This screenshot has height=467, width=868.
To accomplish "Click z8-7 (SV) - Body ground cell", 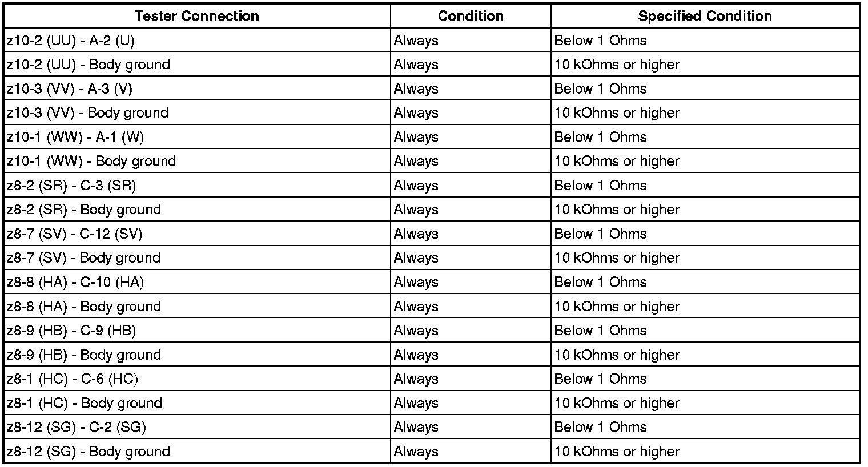I will pos(197,257).
